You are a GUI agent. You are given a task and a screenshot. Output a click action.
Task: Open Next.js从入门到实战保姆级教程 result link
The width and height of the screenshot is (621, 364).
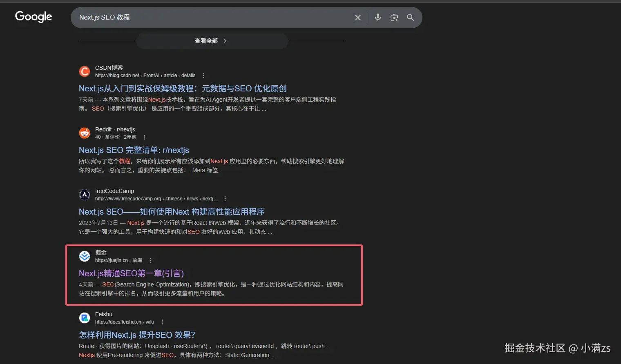[183, 89]
